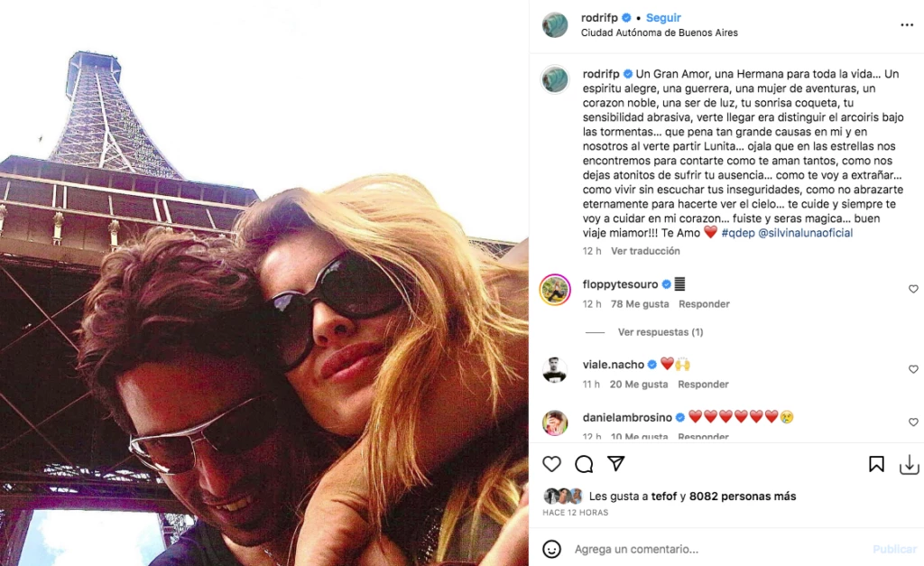The image size is (924, 566).
Task: Reply to viale.nacho's comment with Responder
Action: (703, 385)
